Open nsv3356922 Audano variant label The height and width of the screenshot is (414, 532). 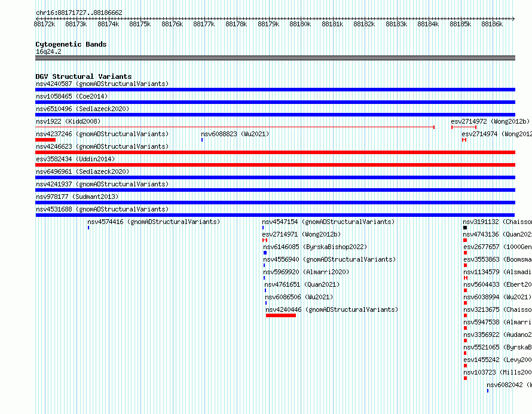498,335
